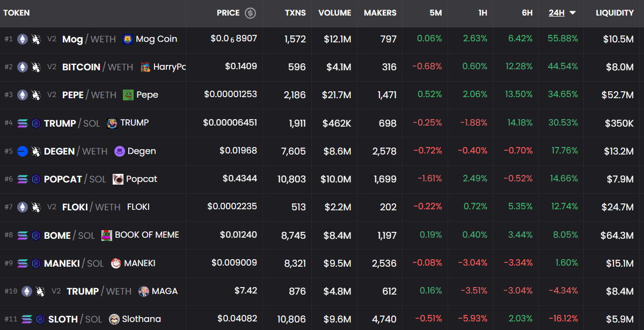644x330 pixels.
Task: Click the Uniswap unicorn icon in PEPE row
Action: pos(36,95)
